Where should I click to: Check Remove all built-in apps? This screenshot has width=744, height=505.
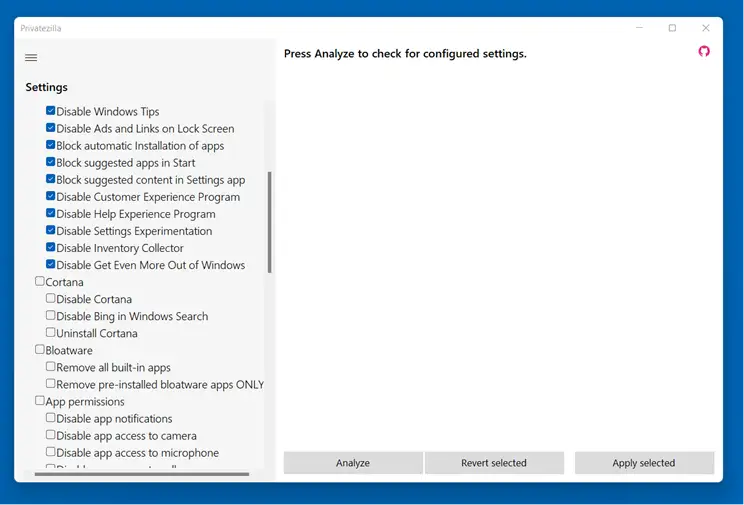pos(51,367)
